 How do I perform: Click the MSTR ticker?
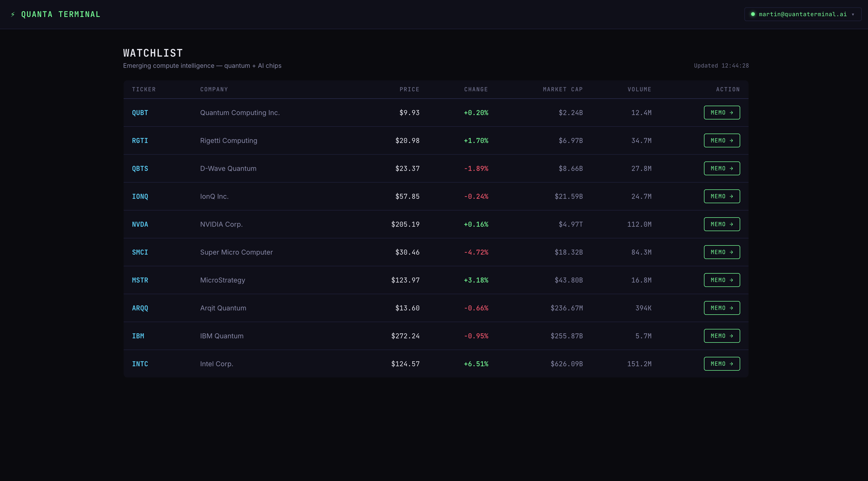(x=140, y=280)
